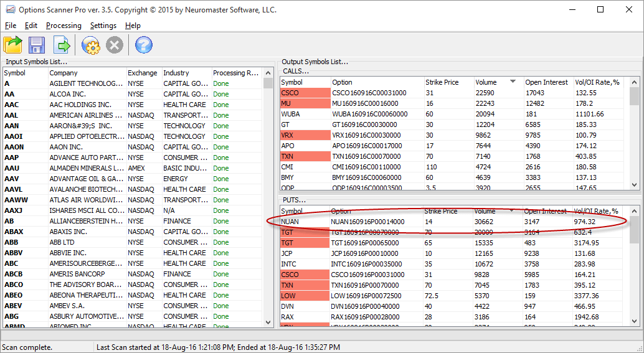Sort CALLS by Volume column header

(498, 82)
